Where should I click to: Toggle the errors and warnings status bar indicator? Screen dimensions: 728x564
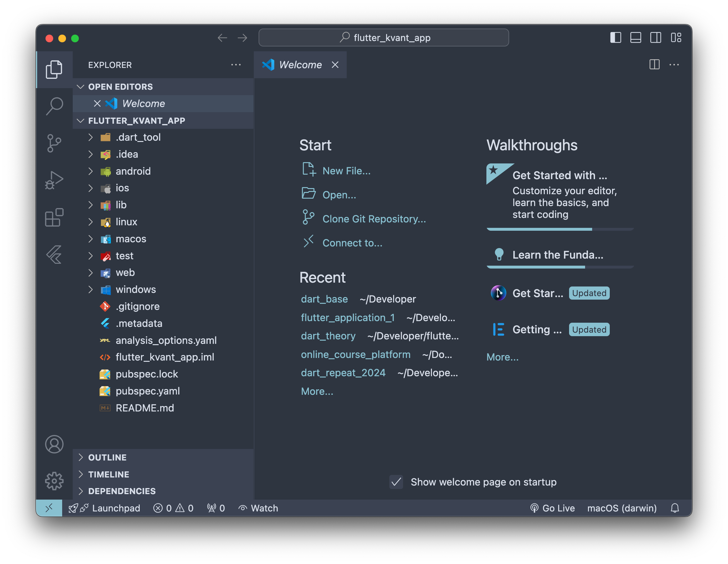173,508
